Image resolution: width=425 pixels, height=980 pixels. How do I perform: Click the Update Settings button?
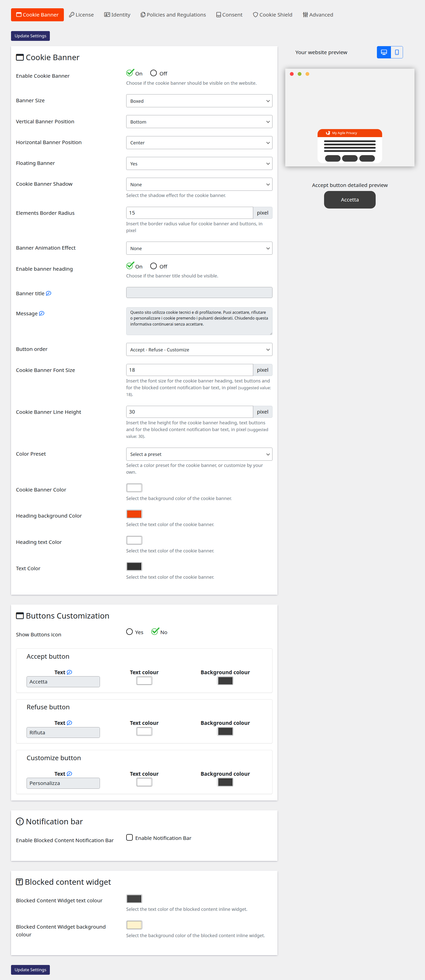click(x=30, y=36)
